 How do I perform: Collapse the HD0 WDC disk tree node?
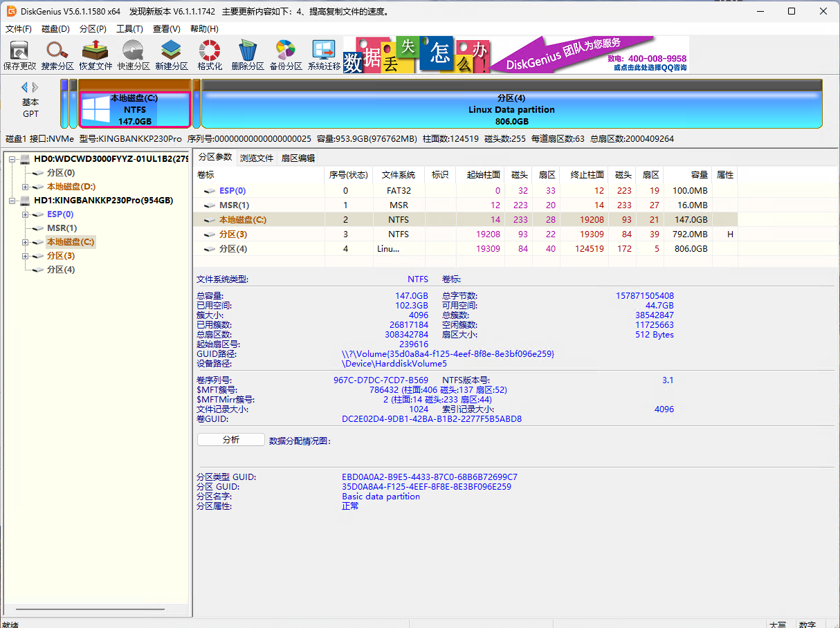coord(12,159)
